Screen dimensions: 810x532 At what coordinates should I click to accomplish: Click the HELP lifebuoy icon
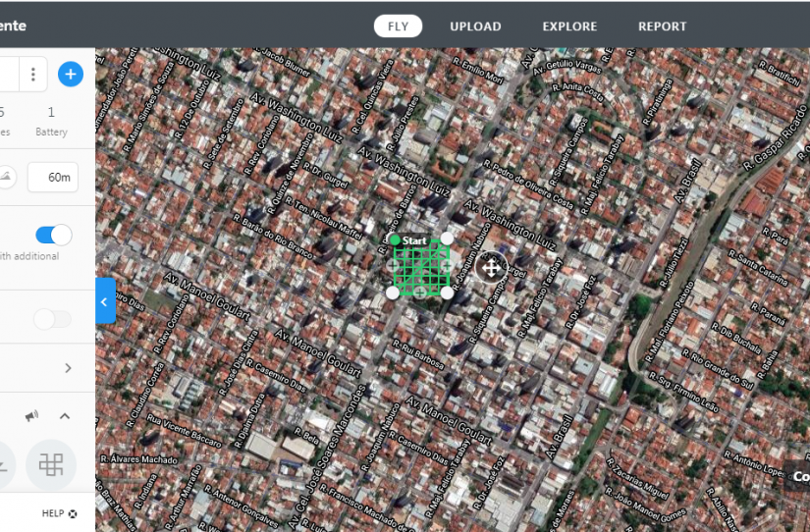coord(73,513)
